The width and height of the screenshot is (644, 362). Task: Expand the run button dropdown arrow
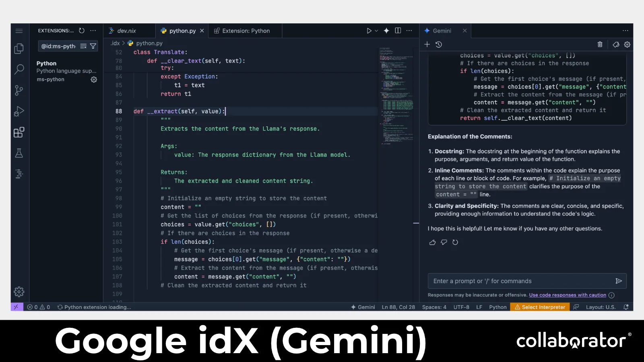(x=376, y=31)
